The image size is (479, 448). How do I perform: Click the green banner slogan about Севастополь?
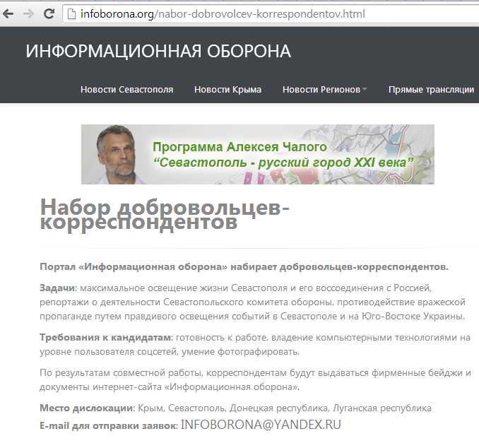pos(283,163)
